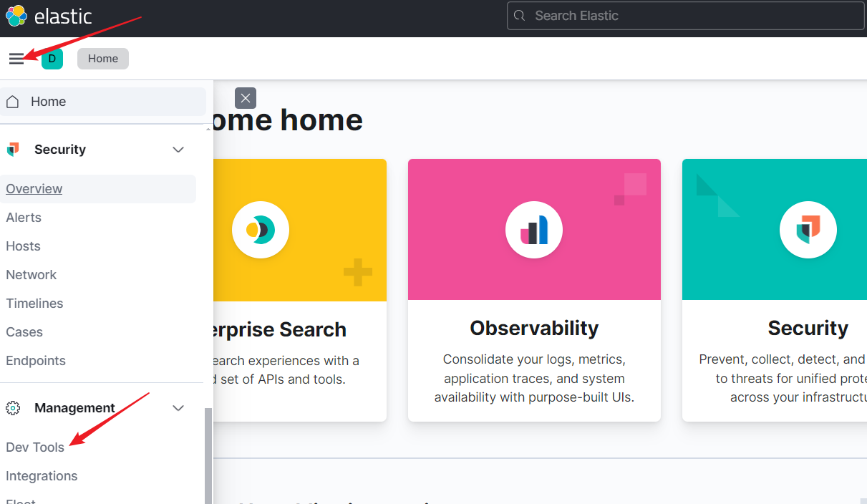
Task: Open Timelines from Security section
Action: [x=34, y=304]
